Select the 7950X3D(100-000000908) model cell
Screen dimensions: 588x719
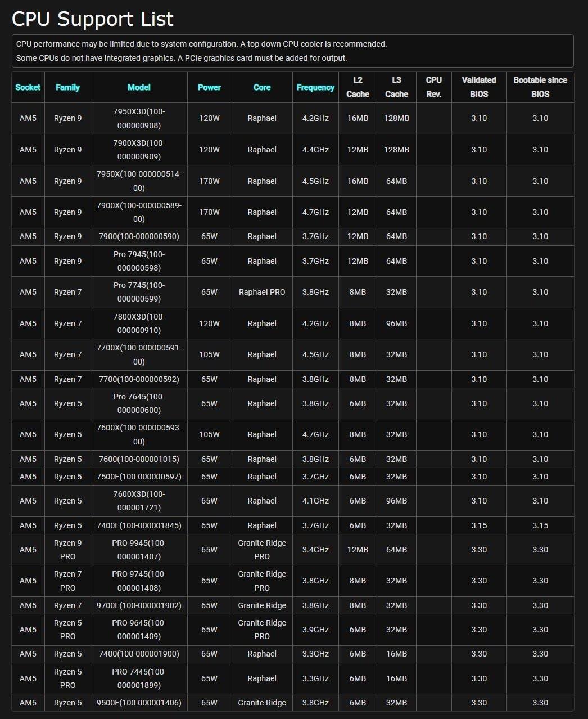pos(139,118)
